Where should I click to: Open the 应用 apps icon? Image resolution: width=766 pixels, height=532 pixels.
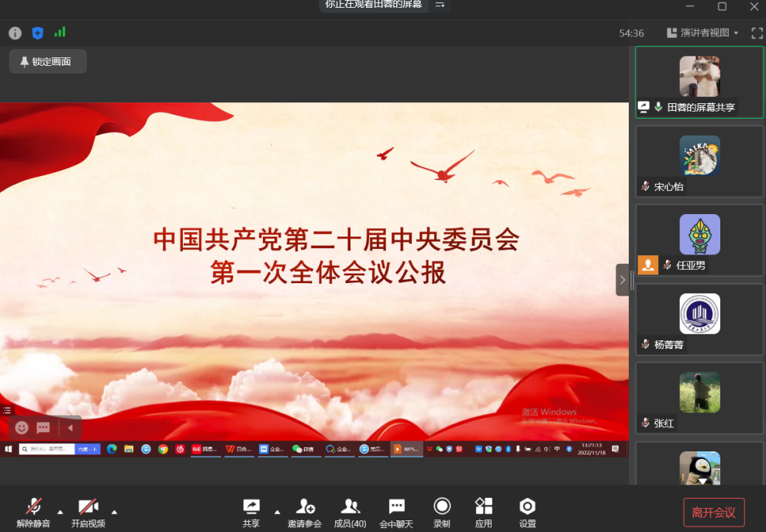click(x=484, y=513)
